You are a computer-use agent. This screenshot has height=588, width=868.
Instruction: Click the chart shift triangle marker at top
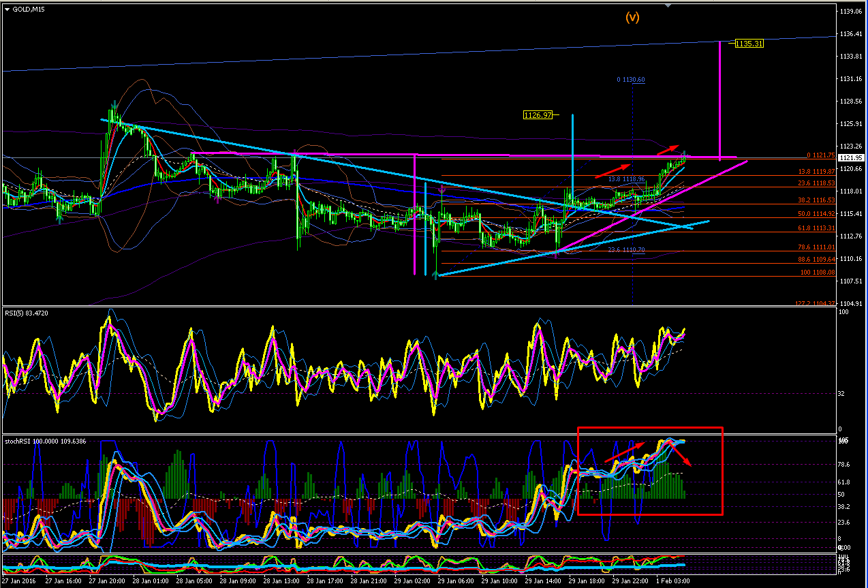pyautogui.click(x=668, y=5)
